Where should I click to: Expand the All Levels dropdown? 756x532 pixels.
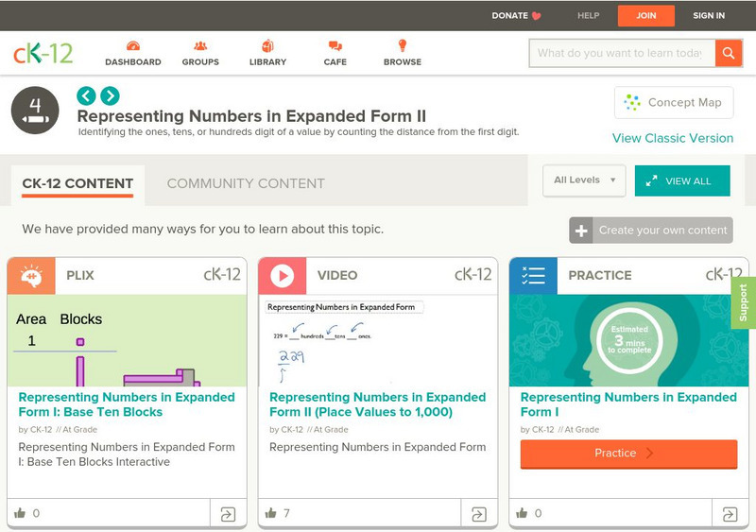coord(584,180)
